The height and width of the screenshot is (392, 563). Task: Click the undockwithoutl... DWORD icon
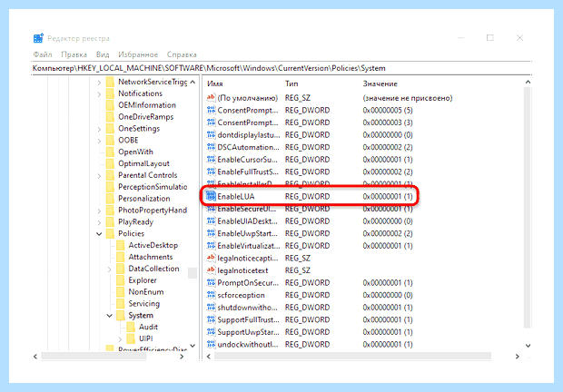211,344
